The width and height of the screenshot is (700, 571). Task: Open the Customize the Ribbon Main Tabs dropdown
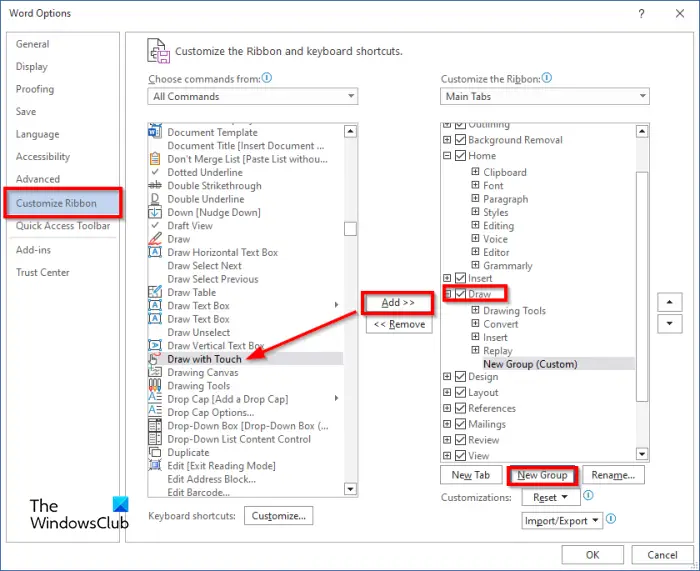[545, 96]
